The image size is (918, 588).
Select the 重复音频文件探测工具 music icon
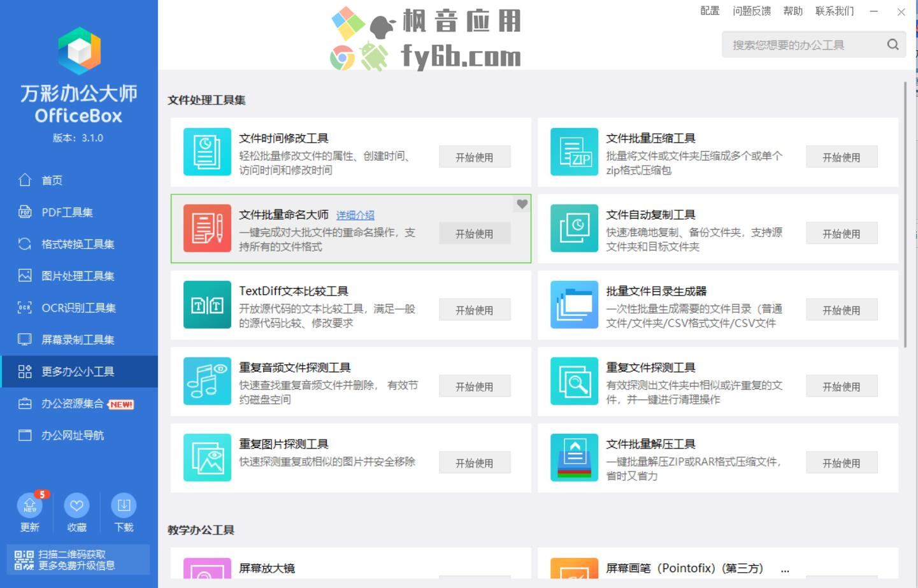pos(207,381)
